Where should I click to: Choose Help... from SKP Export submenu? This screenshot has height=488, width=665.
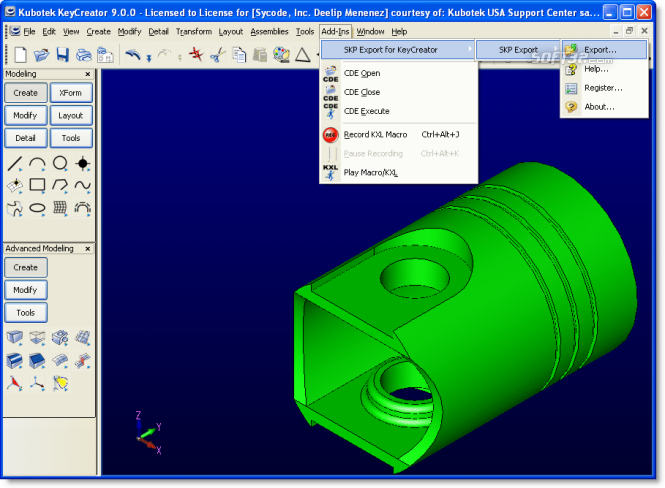(x=604, y=69)
